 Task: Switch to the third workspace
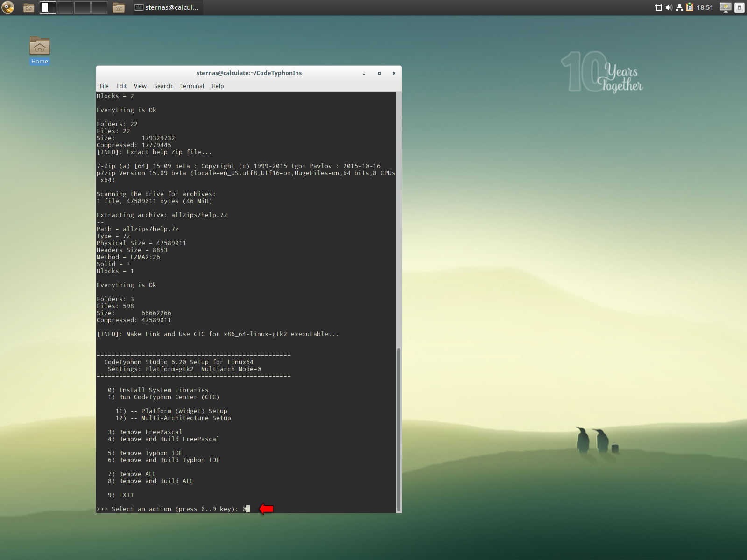click(x=82, y=7)
